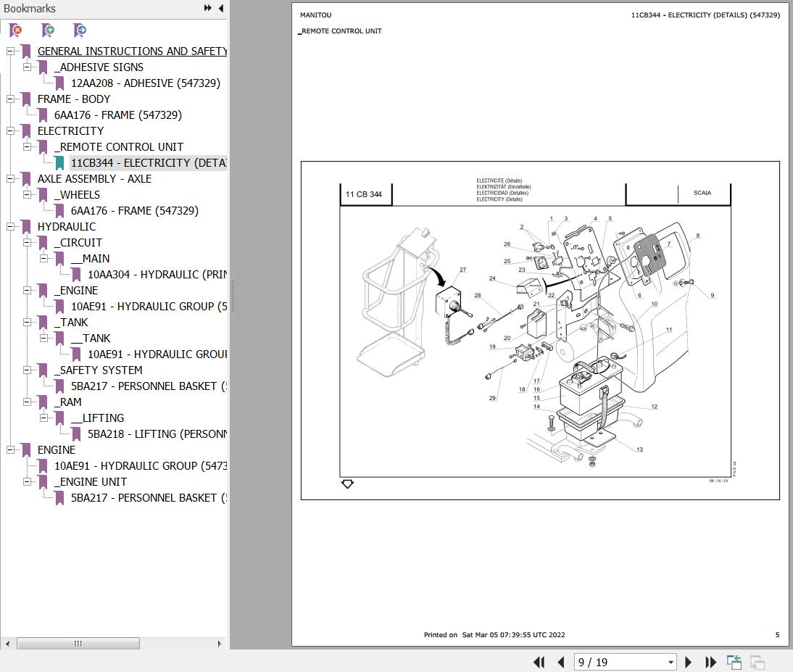Click the go-to bookmark arrow icon

(x=80, y=30)
